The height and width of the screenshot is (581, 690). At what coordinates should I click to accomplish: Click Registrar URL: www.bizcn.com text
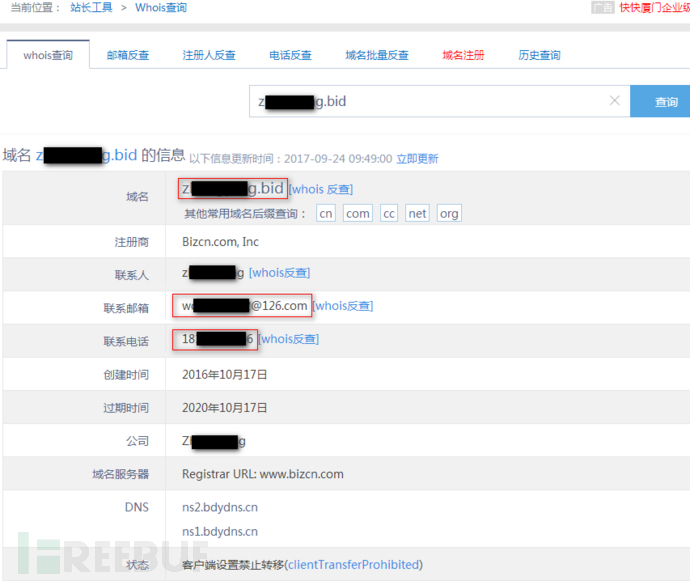point(263,474)
